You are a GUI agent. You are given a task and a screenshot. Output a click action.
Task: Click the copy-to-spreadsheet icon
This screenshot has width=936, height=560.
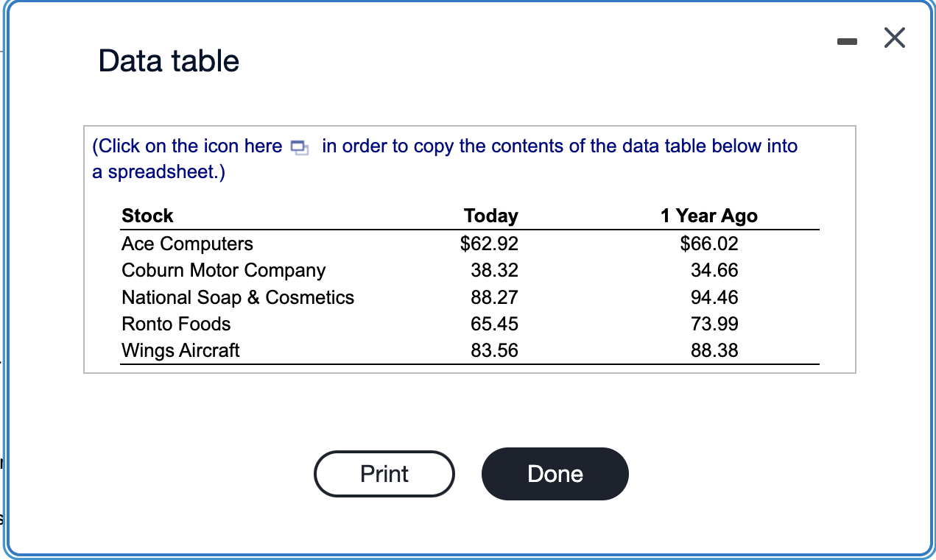coord(298,147)
